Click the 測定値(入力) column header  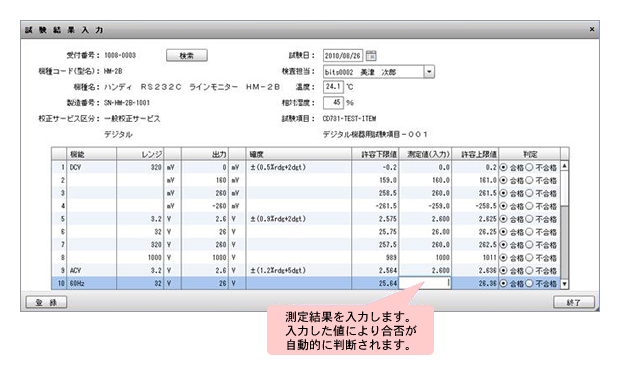pos(425,154)
